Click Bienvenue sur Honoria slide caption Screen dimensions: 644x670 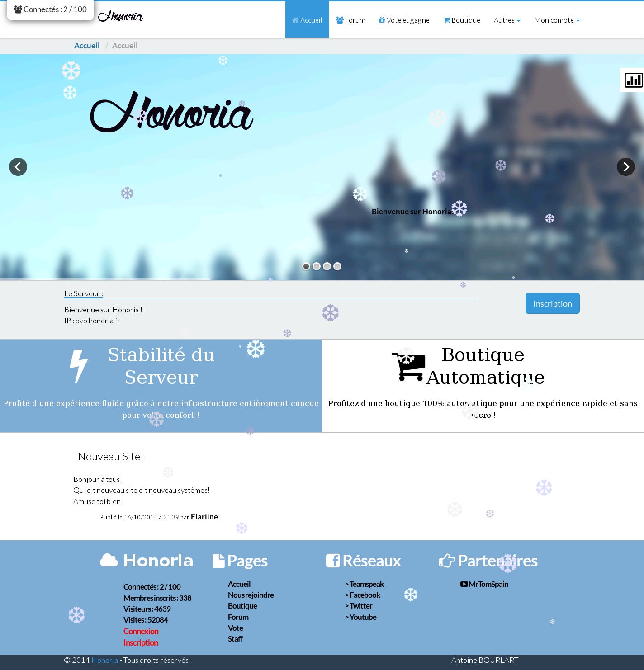click(x=412, y=212)
